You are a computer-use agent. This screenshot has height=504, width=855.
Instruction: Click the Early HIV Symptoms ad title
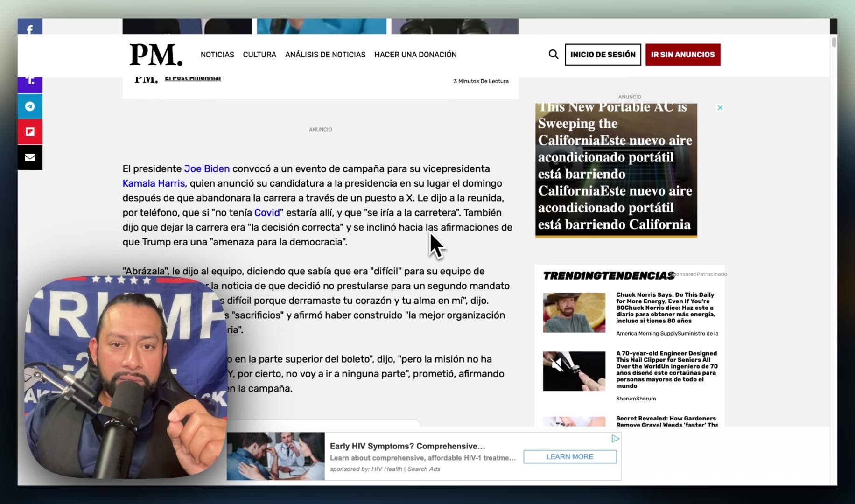click(407, 446)
